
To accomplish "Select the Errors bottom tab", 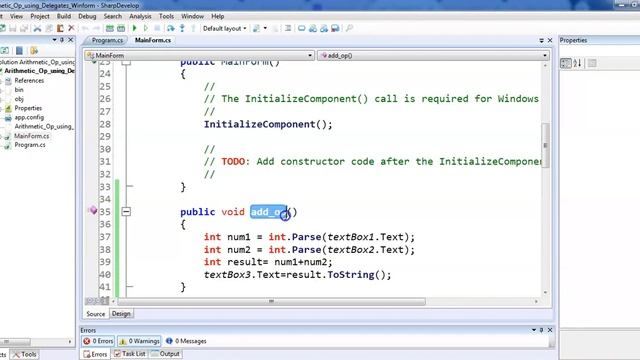I will pyautogui.click(x=96, y=354).
